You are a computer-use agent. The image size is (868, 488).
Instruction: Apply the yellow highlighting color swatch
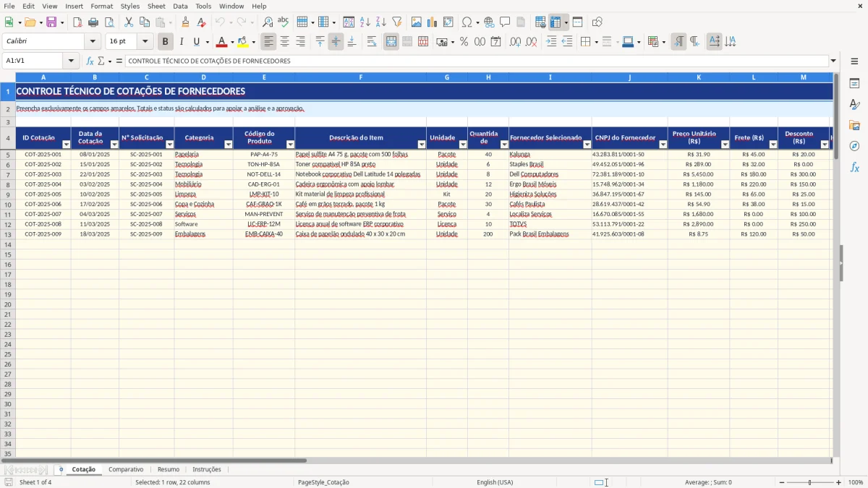243,42
